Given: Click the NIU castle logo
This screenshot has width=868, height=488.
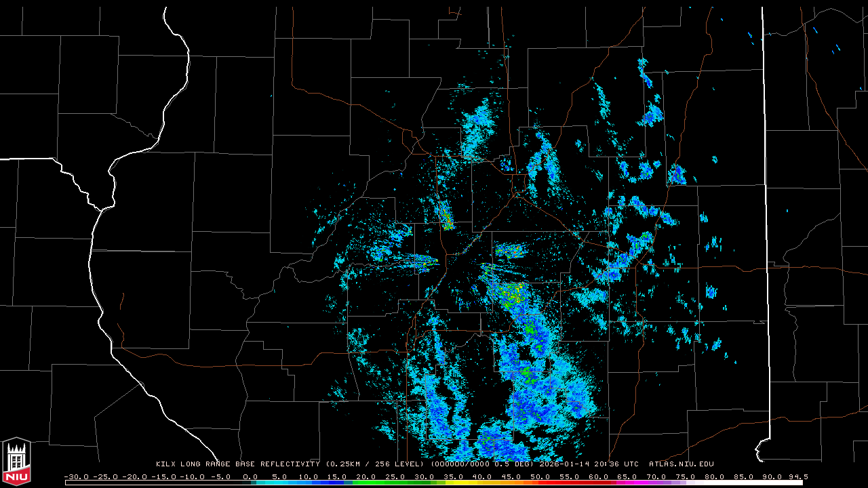Looking at the screenshot, I should point(16,461).
